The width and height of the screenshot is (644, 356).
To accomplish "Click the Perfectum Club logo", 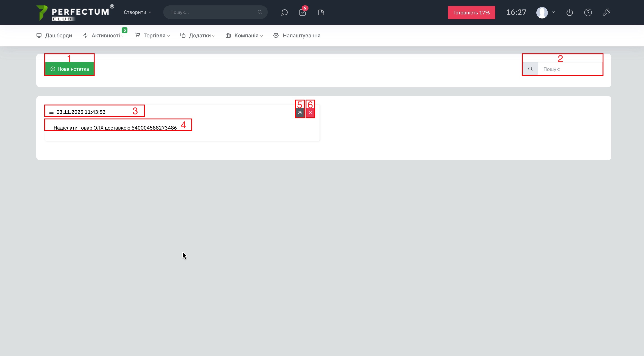I will pos(75,13).
